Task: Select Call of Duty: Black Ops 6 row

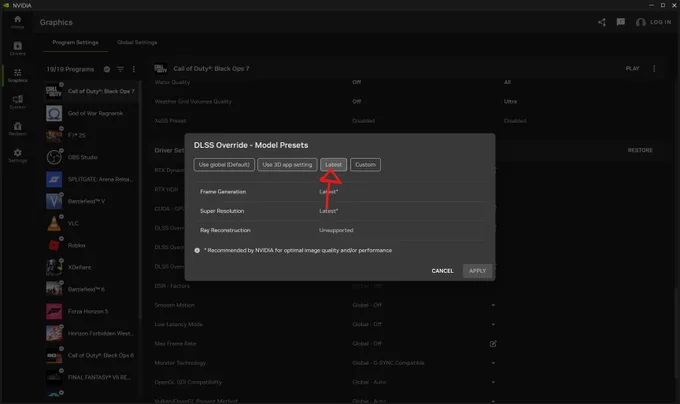Action: click(x=91, y=355)
